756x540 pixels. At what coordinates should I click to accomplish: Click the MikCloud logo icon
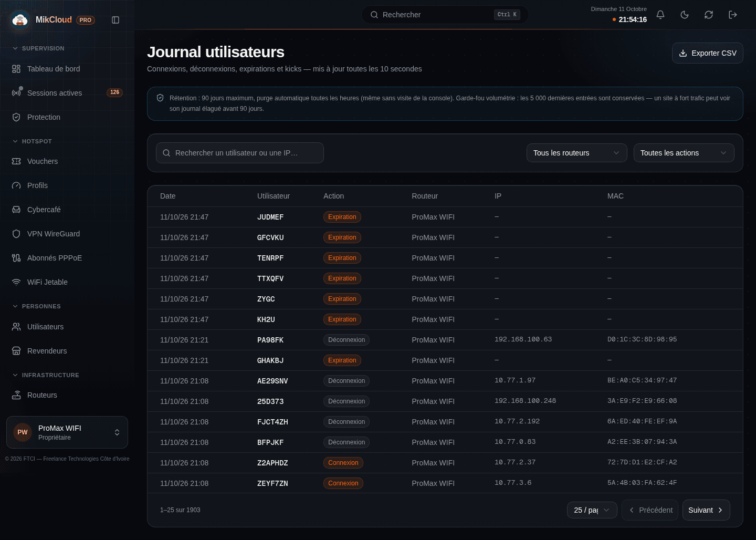click(x=20, y=20)
